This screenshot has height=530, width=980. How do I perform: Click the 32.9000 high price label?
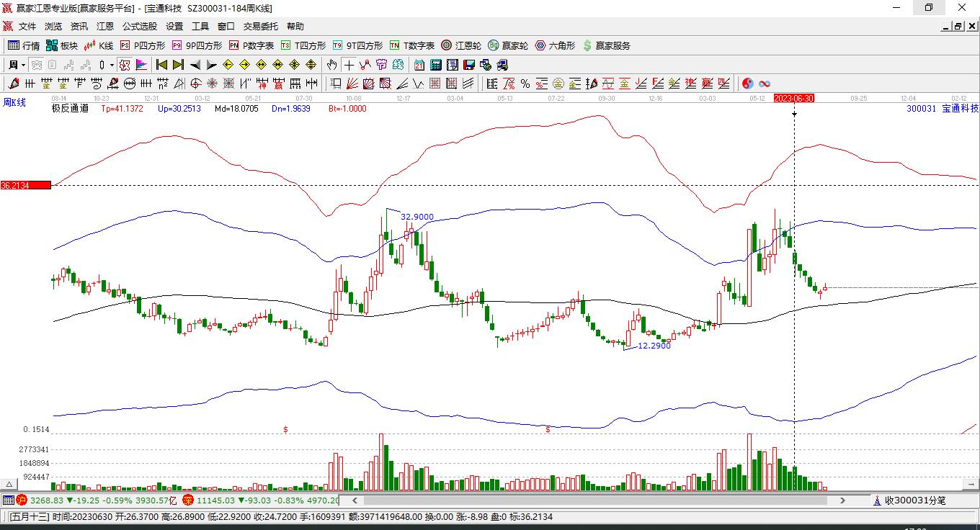(417, 217)
